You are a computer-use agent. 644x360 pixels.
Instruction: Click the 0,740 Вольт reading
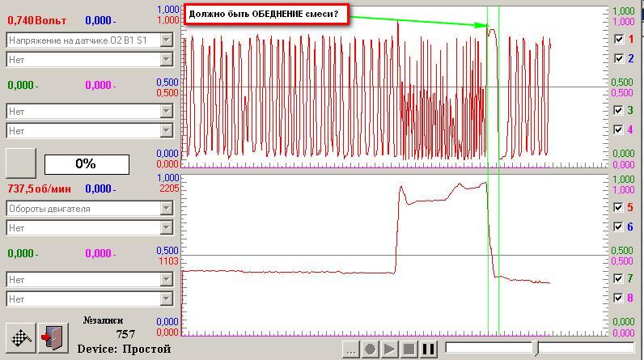coord(37,20)
